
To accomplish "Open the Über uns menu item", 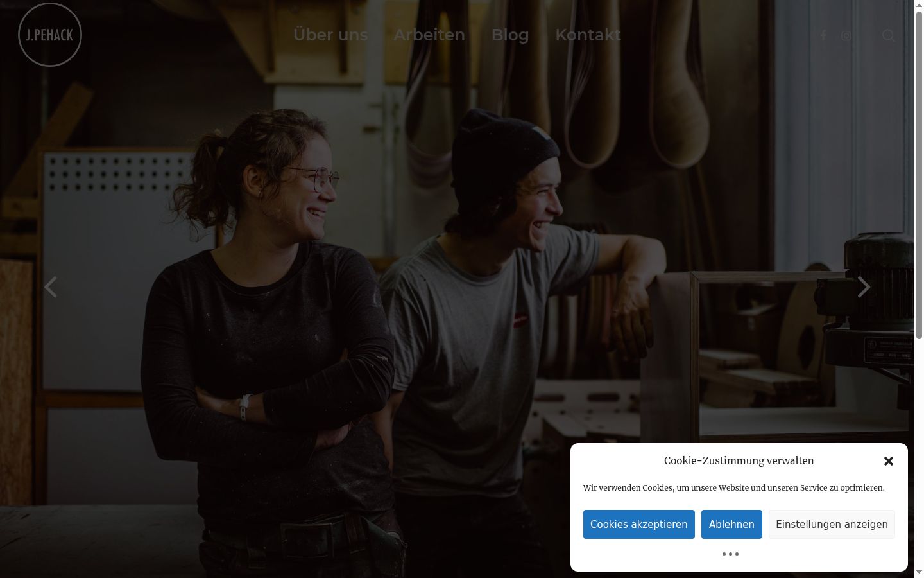I will pyautogui.click(x=330, y=35).
